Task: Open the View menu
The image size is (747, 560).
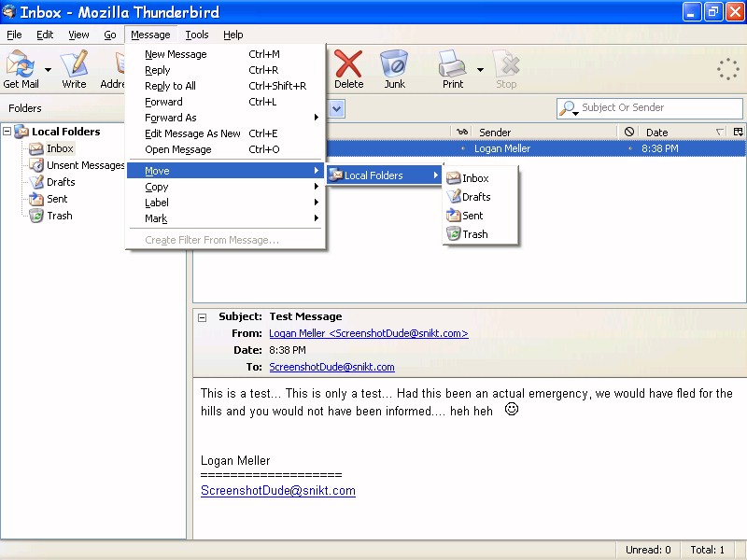Action: pyautogui.click(x=78, y=35)
